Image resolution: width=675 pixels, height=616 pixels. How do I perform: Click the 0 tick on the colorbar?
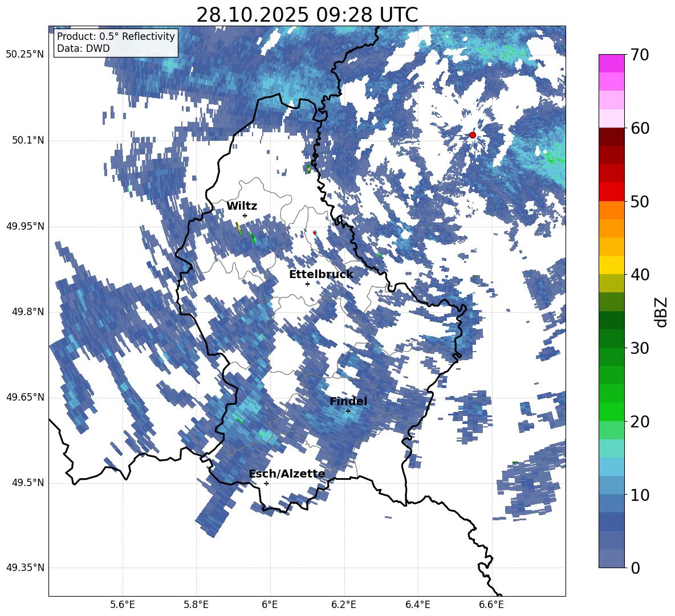coord(635,568)
